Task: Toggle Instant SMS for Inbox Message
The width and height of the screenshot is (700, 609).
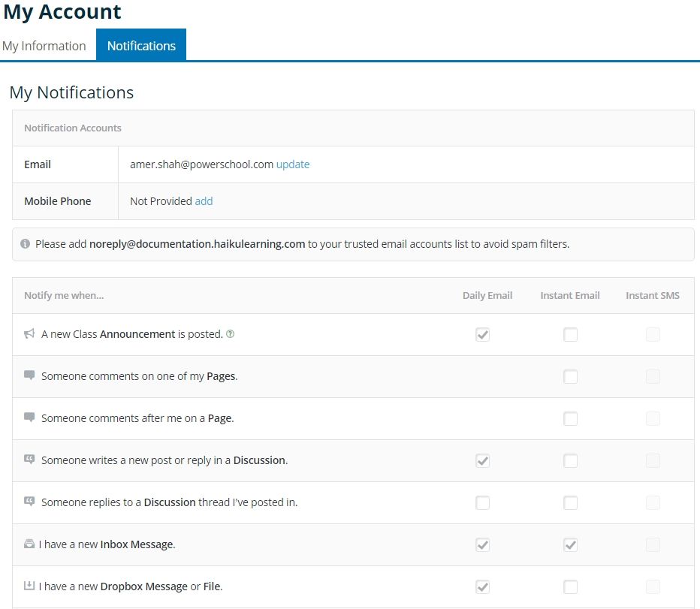Action: click(x=653, y=544)
